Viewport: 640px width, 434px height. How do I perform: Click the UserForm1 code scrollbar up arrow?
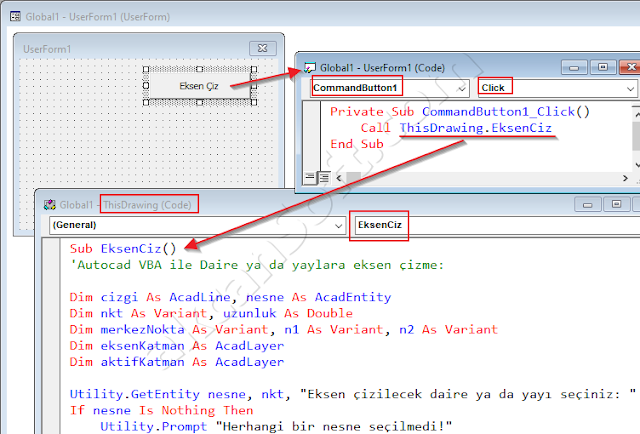point(636,114)
